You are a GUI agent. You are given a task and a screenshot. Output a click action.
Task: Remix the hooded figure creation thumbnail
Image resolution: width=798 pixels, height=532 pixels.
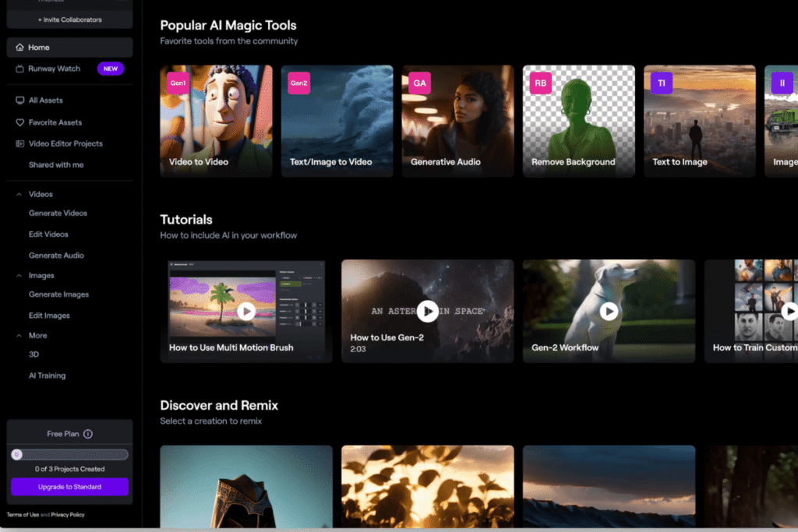click(246, 487)
